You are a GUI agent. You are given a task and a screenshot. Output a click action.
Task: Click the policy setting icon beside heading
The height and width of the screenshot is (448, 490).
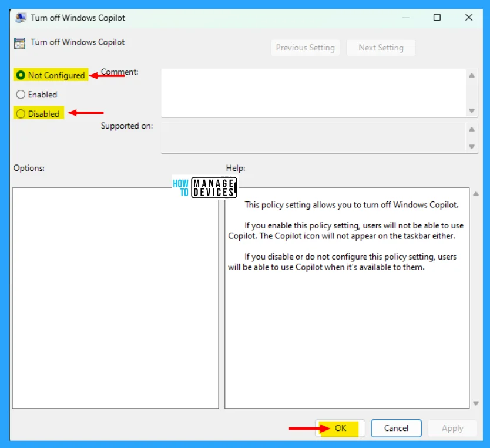coord(20,43)
